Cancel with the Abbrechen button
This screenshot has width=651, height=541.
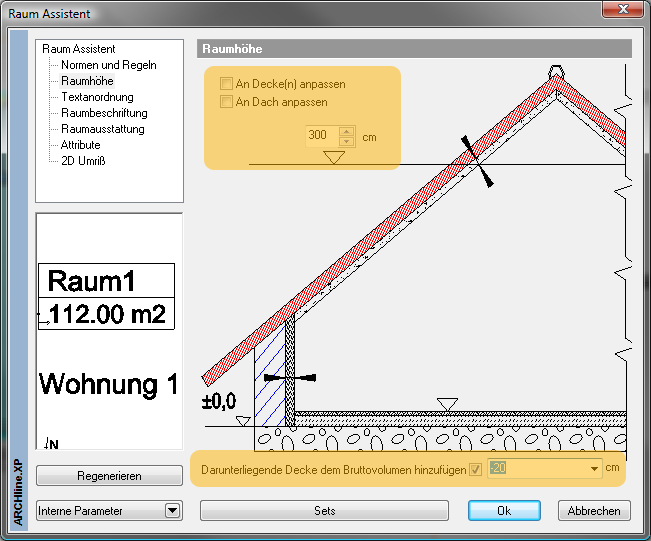pos(594,510)
